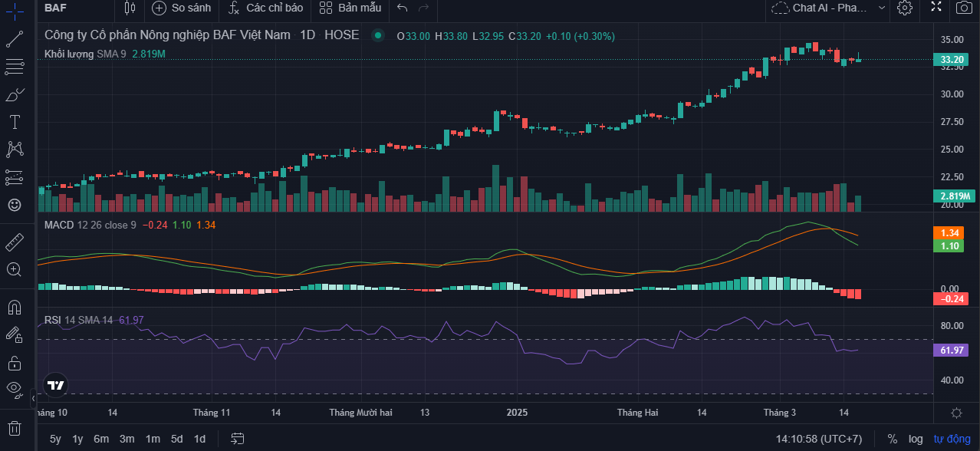The image size is (980, 451).
Task: Open the forecasting and measurement tools
Action: (x=15, y=177)
